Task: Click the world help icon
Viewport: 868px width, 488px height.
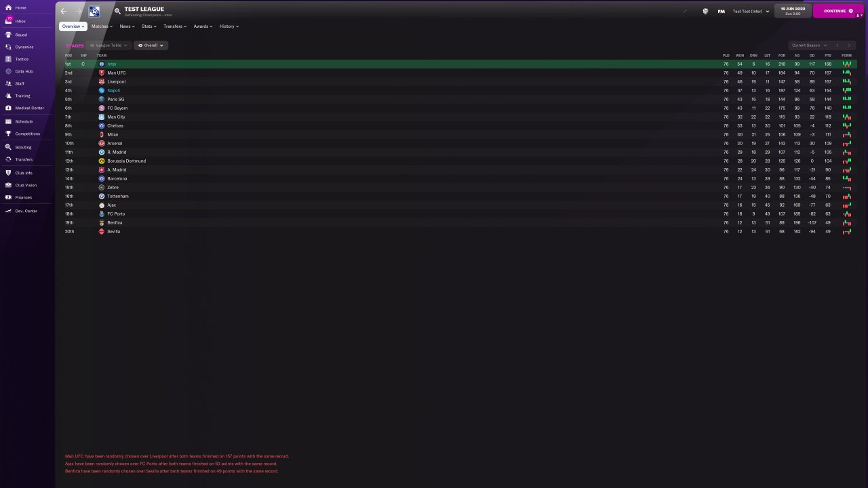Action: click(705, 11)
